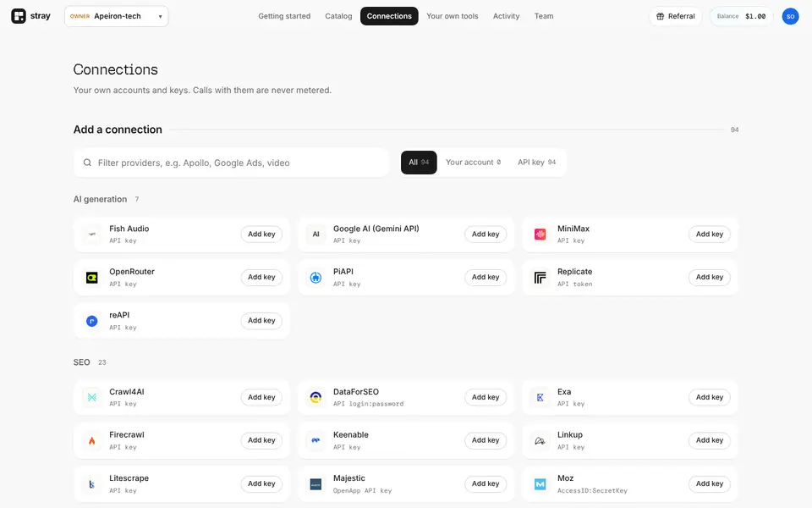The image size is (812, 508).
Task: Add key for Majestic
Action: pos(486,483)
